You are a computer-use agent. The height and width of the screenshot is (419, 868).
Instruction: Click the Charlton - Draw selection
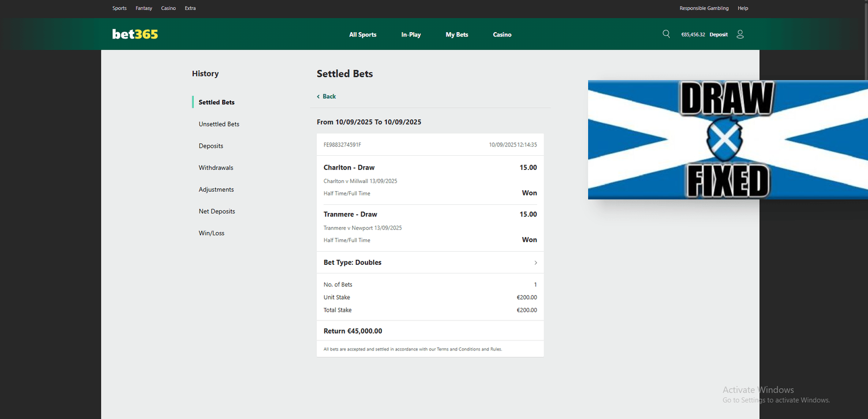click(x=349, y=167)
